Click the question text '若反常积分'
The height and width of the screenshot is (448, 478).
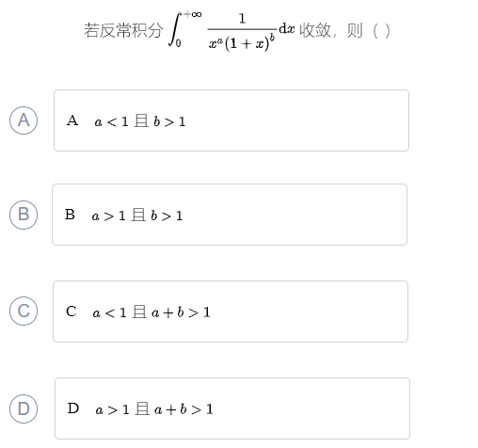pos(123,30)
